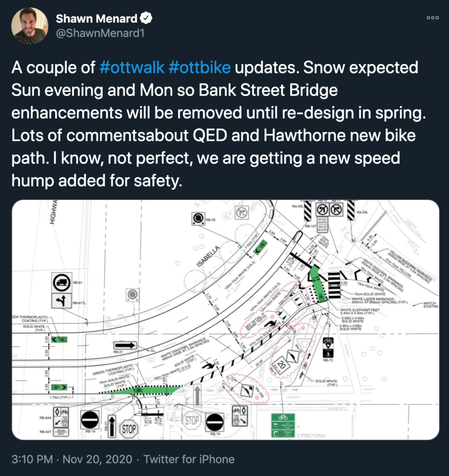The image size is (449, 476).
Task: Click the RB-55 circular sign at the top
Action: click(x=198, y=218)
